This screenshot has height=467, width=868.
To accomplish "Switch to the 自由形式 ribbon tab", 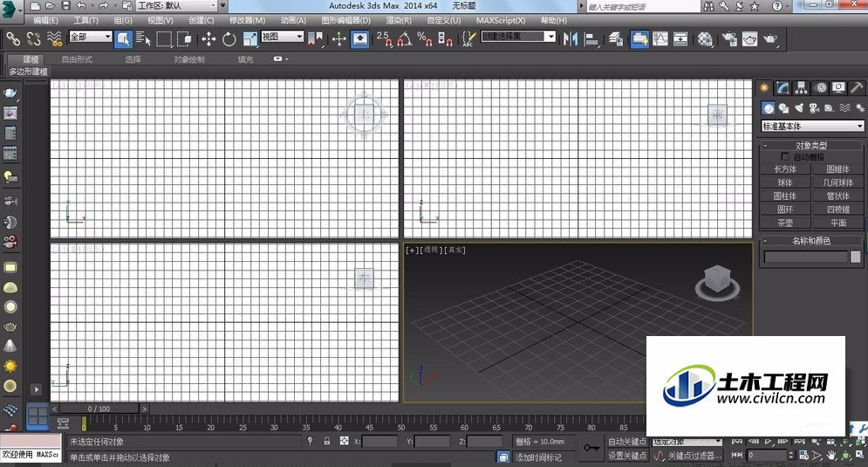I will pos(77,59).
